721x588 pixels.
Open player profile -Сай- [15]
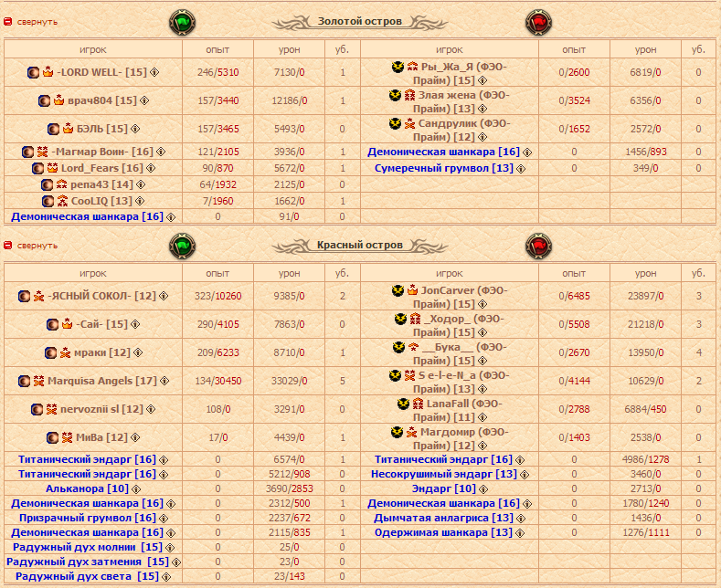[x=101, y=324]
